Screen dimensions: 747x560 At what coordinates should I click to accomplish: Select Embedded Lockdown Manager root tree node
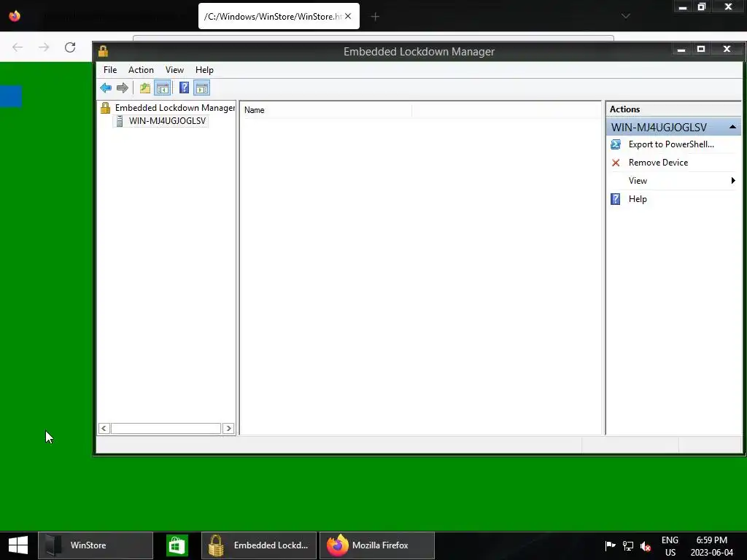175,108
